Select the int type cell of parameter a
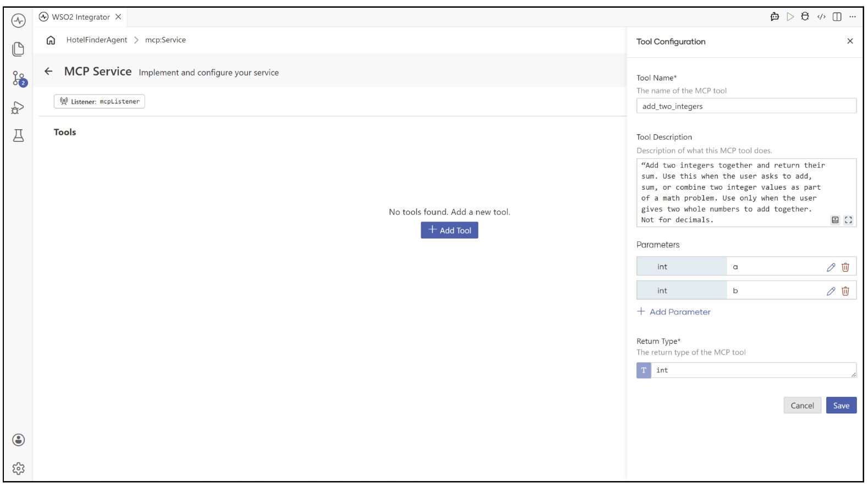Screen dimensions: 868x486 pyautogui.click(x=682, y=267)
